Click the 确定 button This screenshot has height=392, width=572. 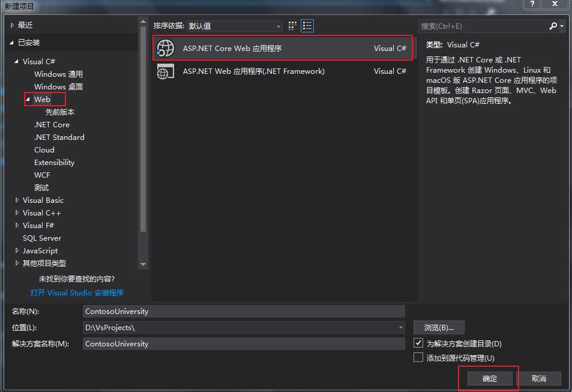point(490,379)
